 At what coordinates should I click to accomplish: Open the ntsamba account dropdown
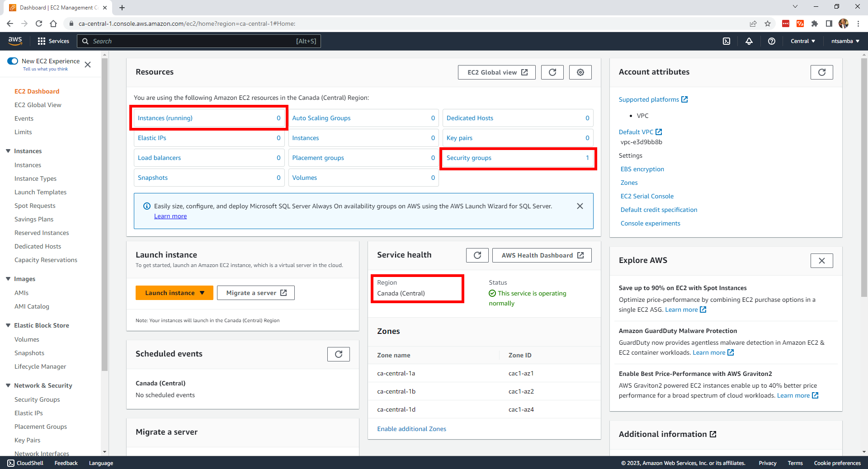[x=845, y=41]
